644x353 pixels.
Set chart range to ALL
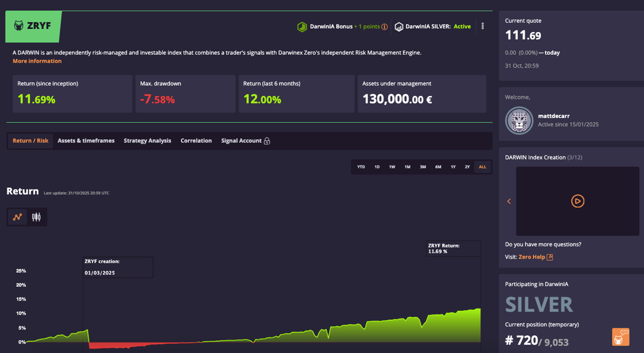(x=482, y=167)
